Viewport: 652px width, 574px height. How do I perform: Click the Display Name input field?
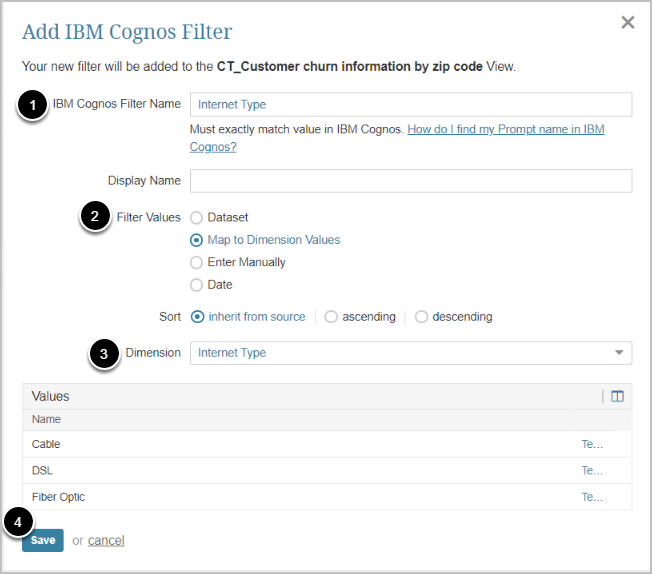click(x=410, y=181)
